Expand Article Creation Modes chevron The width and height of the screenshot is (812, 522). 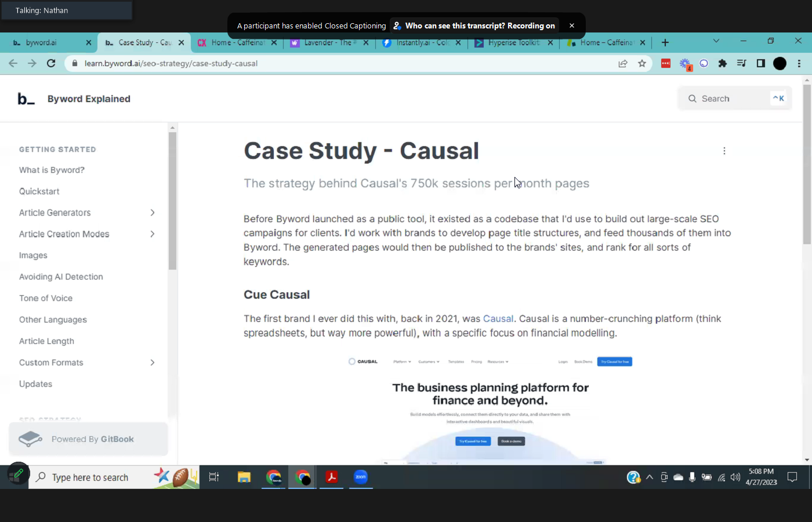(153, 234)
